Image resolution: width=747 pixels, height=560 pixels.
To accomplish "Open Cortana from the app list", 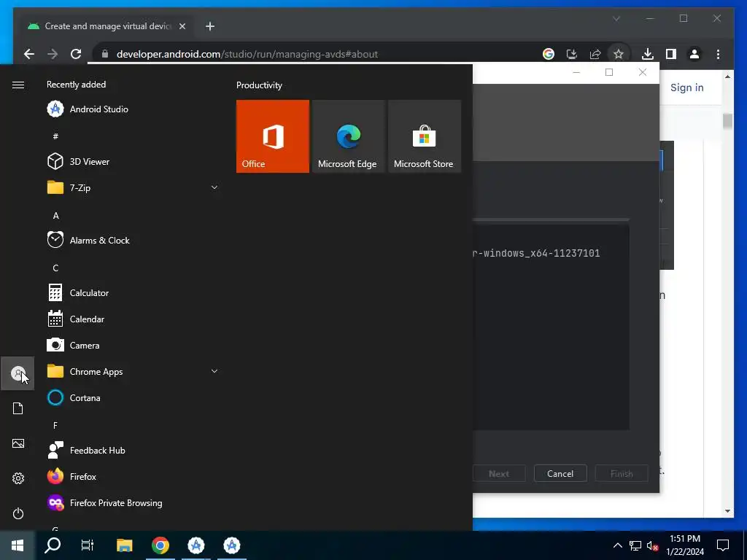I will [133, 397].
